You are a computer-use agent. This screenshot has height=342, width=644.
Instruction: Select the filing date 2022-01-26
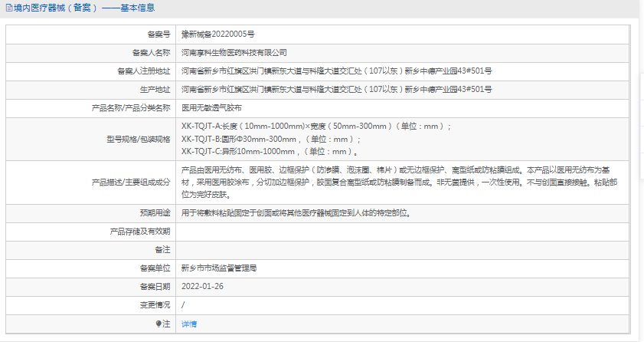(202, 287)
